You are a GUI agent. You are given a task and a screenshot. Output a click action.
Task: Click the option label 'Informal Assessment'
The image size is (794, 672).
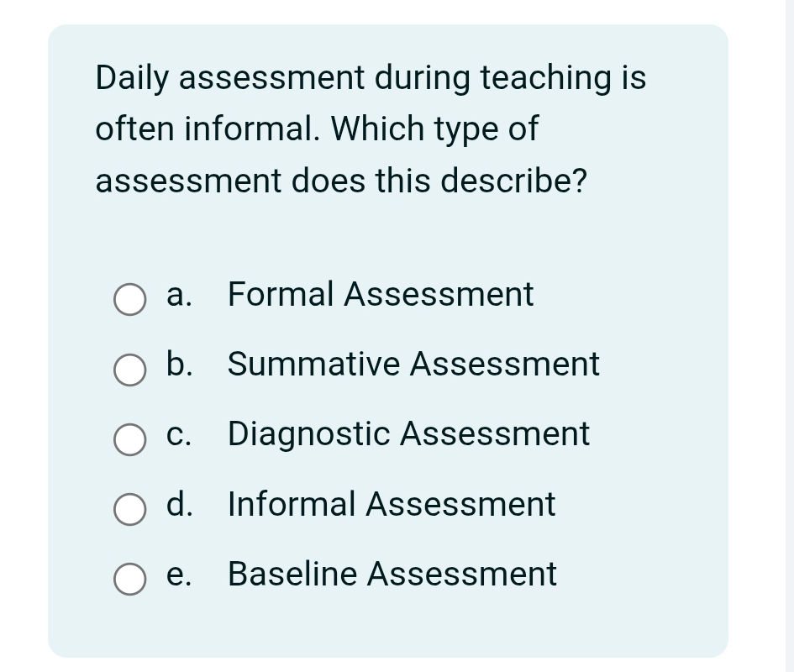coord(392,505)
